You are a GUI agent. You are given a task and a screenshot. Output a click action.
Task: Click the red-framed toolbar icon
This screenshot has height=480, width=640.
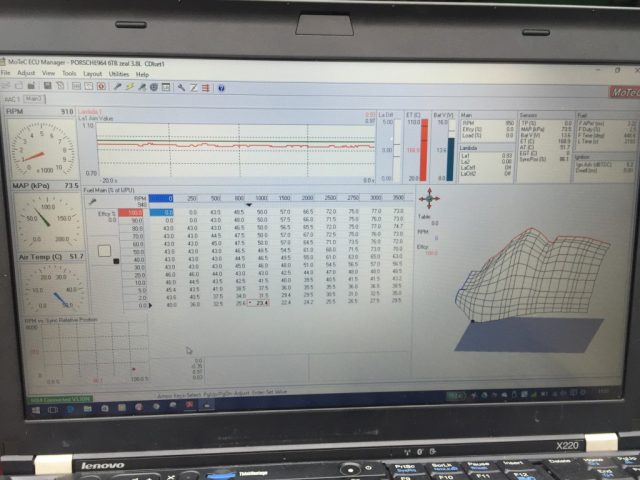coord(101,87)
